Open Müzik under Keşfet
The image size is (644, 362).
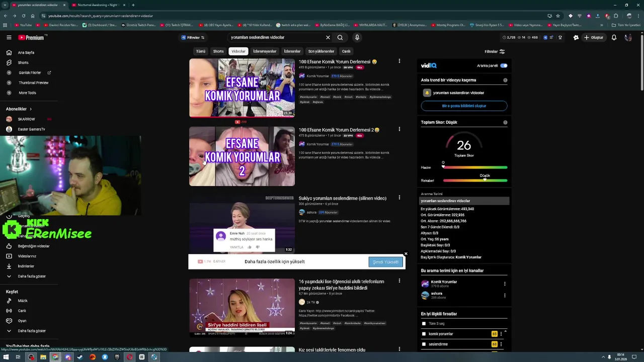[x=23, y=301]
